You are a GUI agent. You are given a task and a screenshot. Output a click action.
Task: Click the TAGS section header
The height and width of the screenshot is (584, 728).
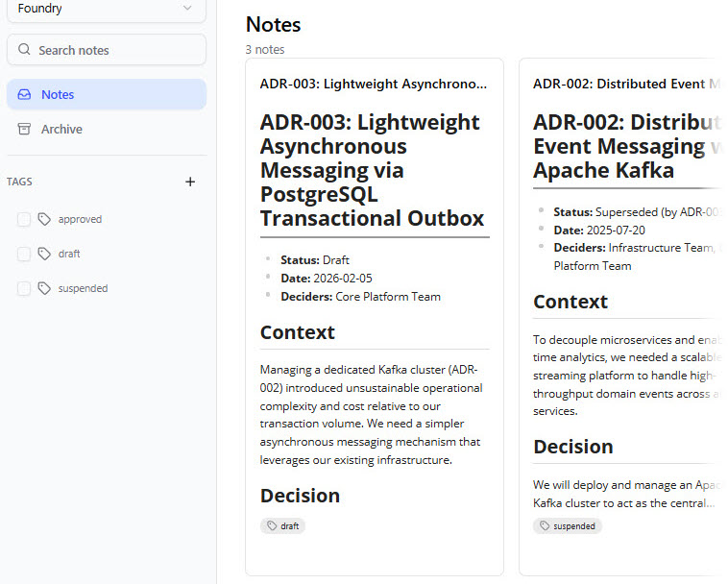(19, 182)
